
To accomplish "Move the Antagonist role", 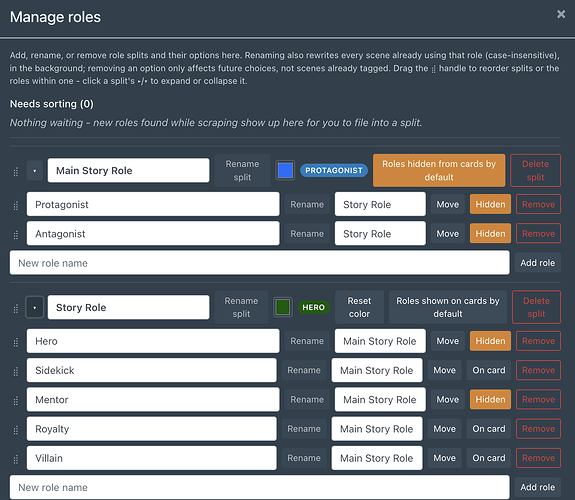I will point(448,234).
